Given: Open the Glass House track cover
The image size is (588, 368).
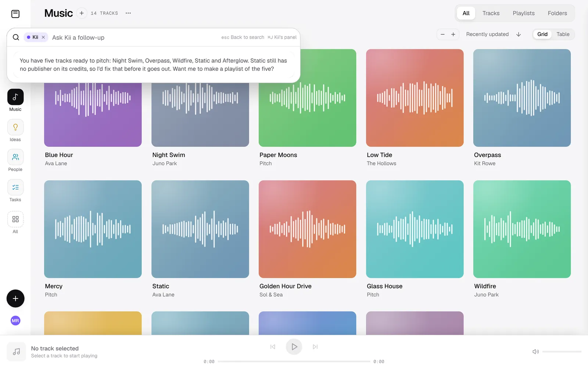Looking at the screenshot, I should (x=415, y=229).
